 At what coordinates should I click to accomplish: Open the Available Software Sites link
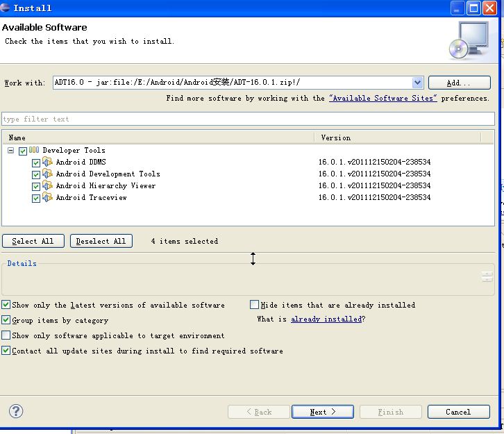click(383, 99)
